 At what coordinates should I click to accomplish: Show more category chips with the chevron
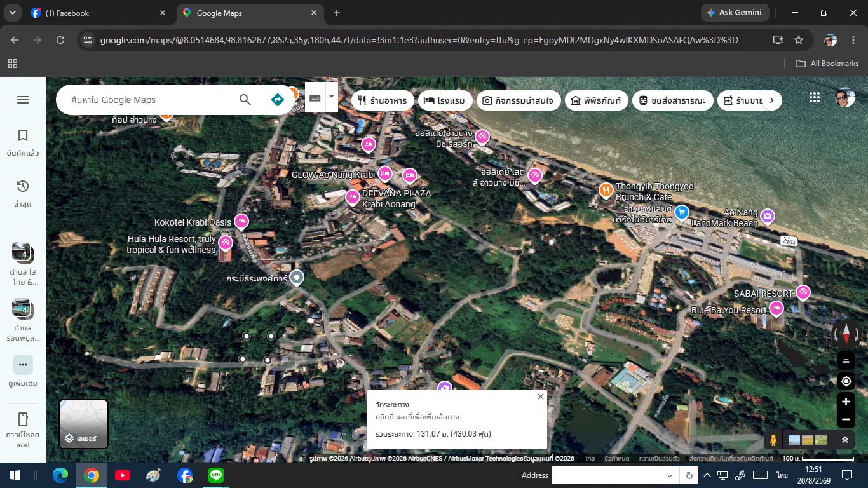point(771,100)
